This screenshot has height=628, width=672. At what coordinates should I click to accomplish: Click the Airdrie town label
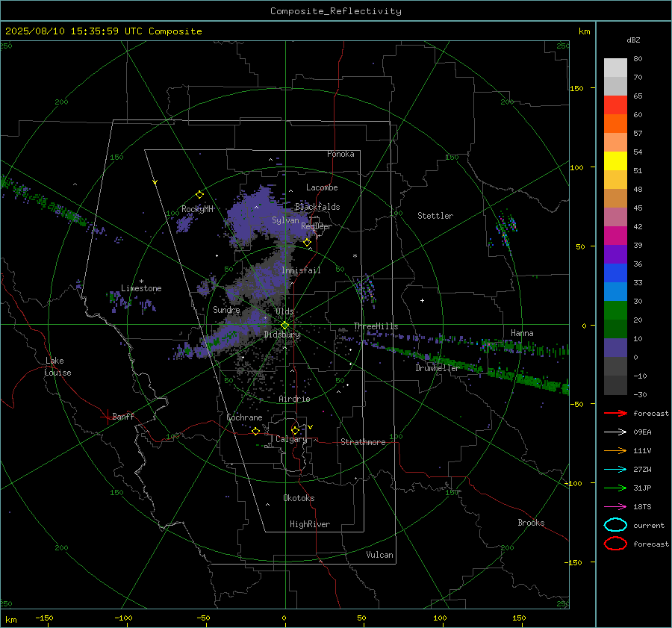[x=294, y=399]
